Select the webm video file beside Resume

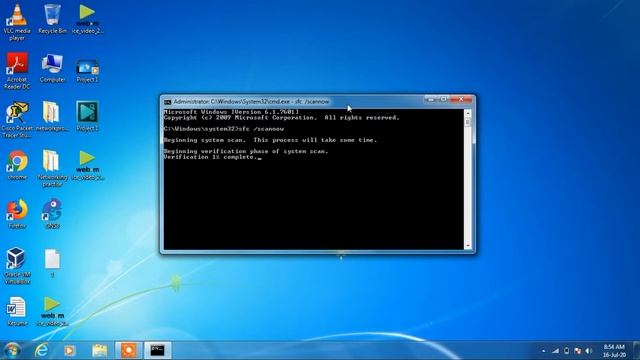52,311
